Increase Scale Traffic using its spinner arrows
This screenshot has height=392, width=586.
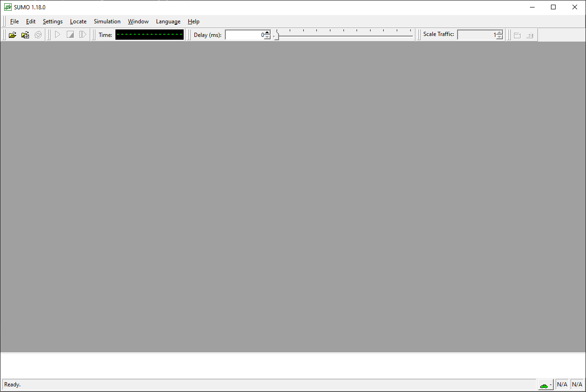(x=499, y=32)
